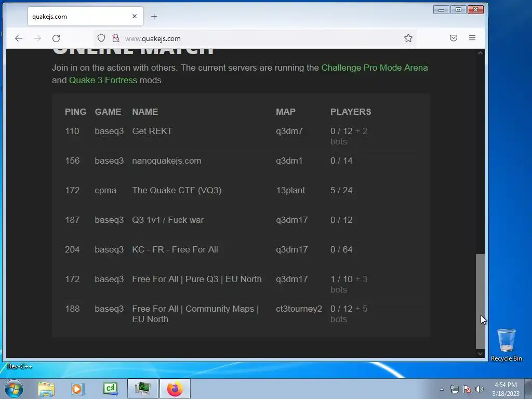
Task: Select Free For All Pure Q3 EU North
Action: 241,284
